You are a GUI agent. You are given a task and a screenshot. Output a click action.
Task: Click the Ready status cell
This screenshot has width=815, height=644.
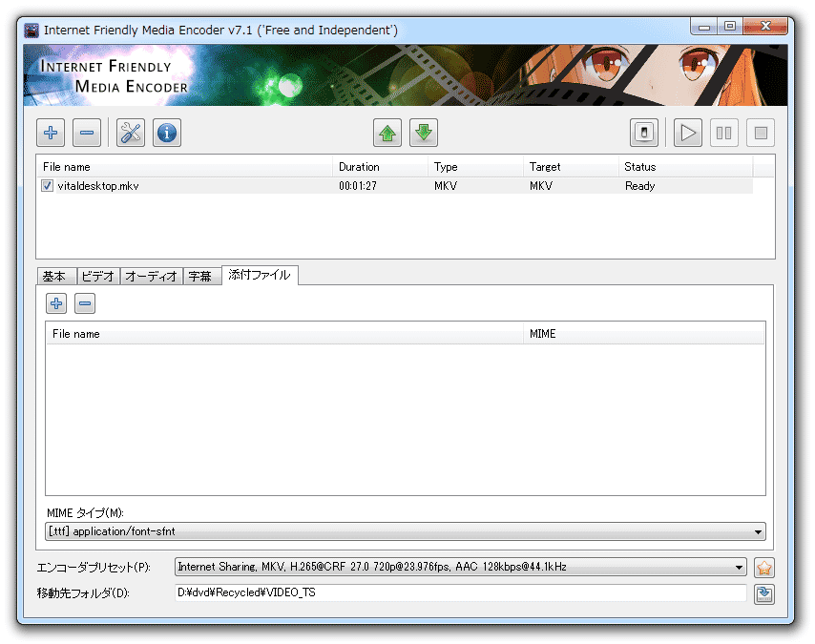[x=639, y=186]
